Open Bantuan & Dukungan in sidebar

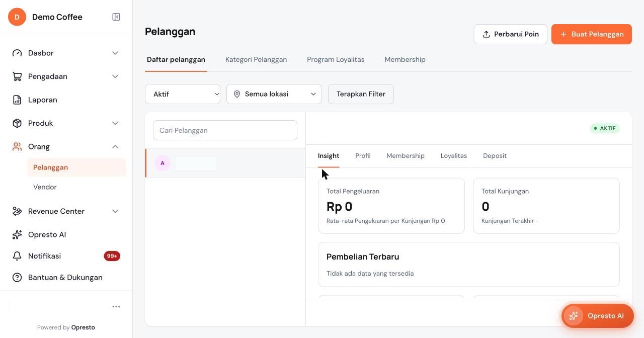pos(66,278)
